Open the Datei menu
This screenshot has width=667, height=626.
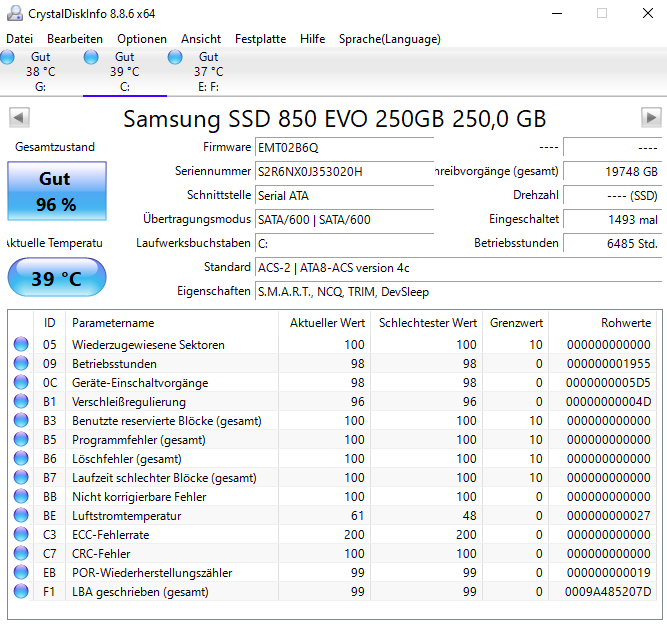pos(20,39)
